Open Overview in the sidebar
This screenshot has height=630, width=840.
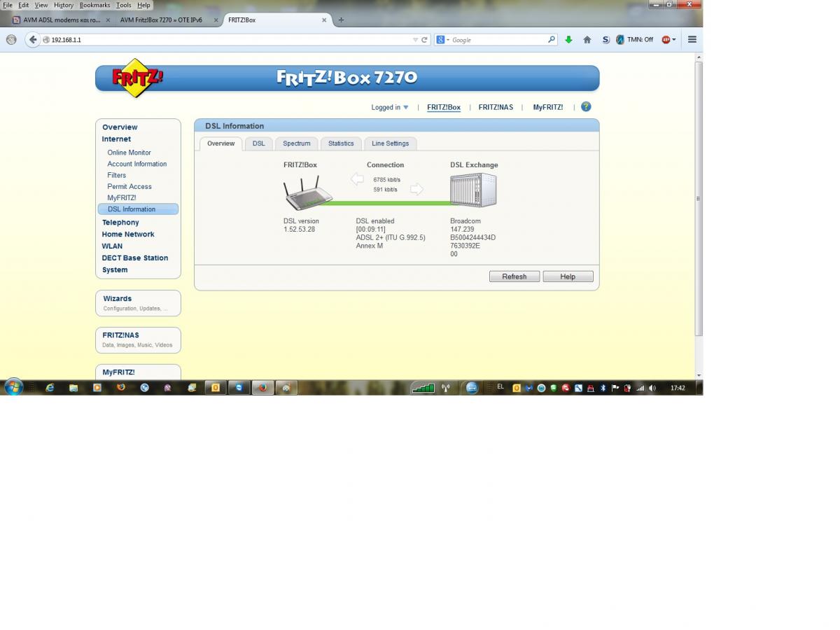pos(120,127)
